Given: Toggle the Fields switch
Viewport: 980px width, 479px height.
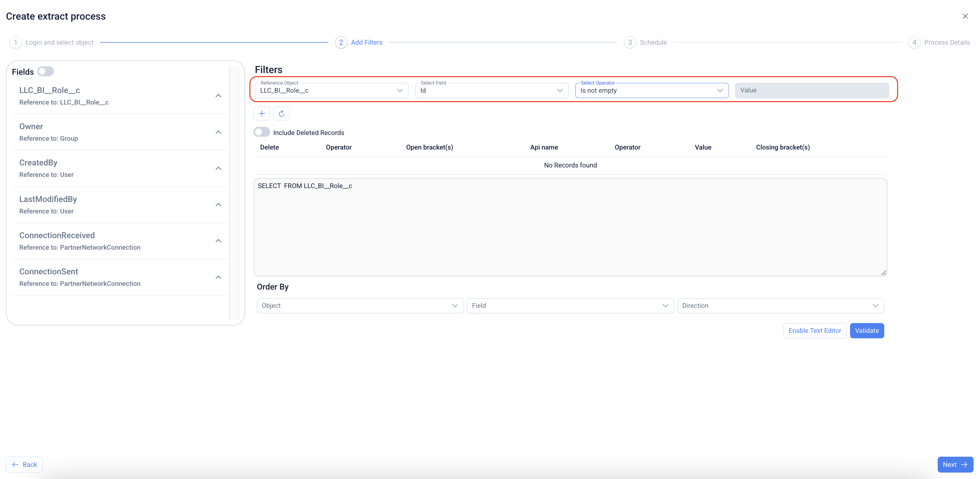Looking at the screenshot, I should pos(46,71).
